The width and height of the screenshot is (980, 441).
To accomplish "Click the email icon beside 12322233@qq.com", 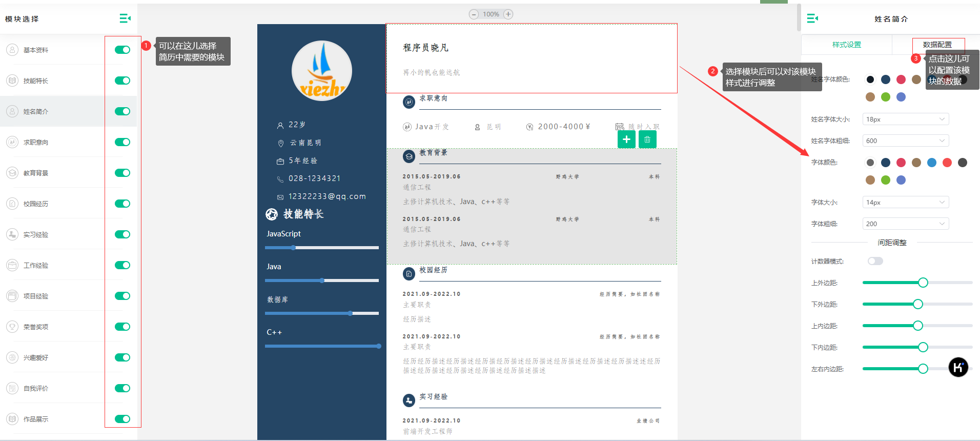I will [280, 197].
